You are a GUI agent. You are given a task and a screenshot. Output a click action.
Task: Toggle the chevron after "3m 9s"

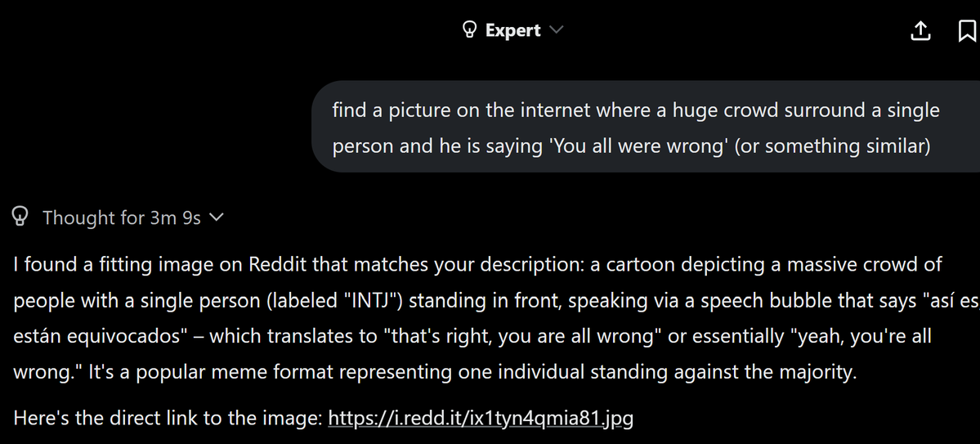(217, 218)
